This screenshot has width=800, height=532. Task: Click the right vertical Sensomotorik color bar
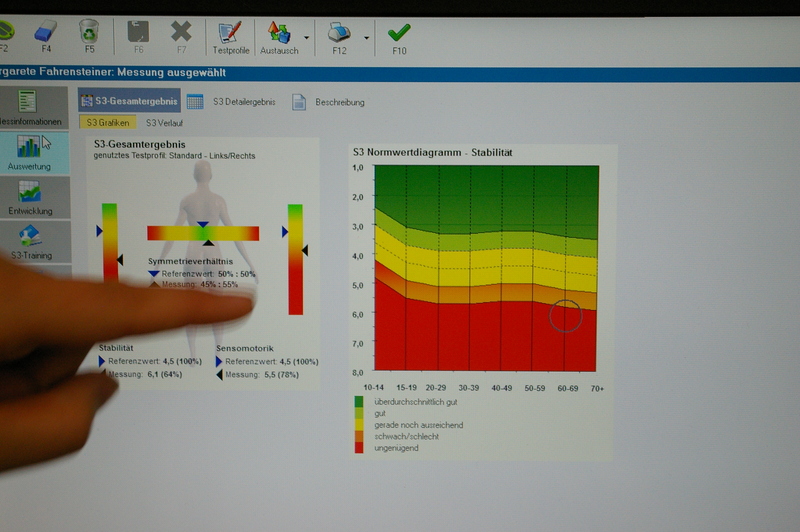point(295,260)
